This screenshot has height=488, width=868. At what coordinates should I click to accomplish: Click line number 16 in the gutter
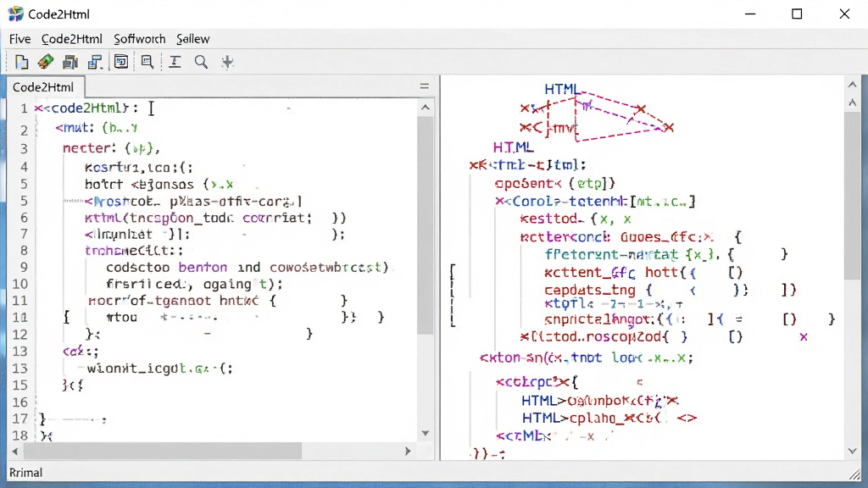pyautogui.click(x=20, y=402)
